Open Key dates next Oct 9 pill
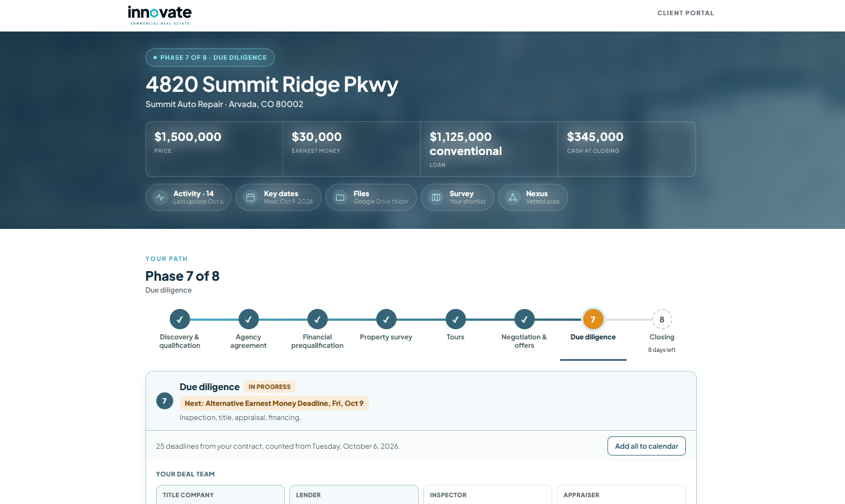Viewport: 845px width, 504px height. coord(279,197)
